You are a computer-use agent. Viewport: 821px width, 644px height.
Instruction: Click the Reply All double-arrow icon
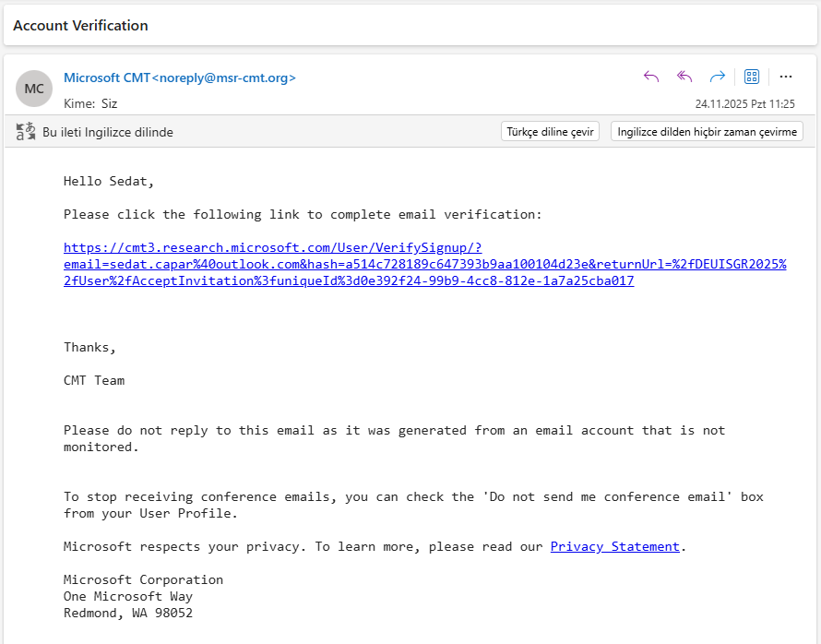point(684,77)
